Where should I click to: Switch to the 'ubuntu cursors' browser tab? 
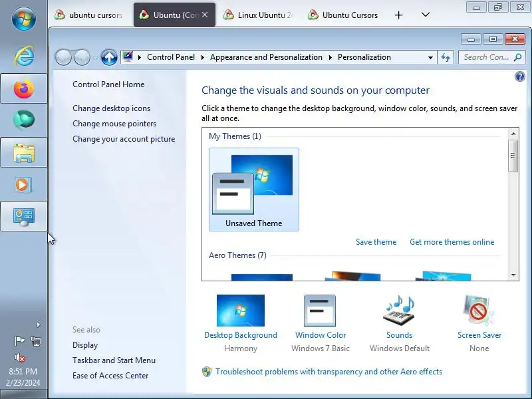pos(89,15)
